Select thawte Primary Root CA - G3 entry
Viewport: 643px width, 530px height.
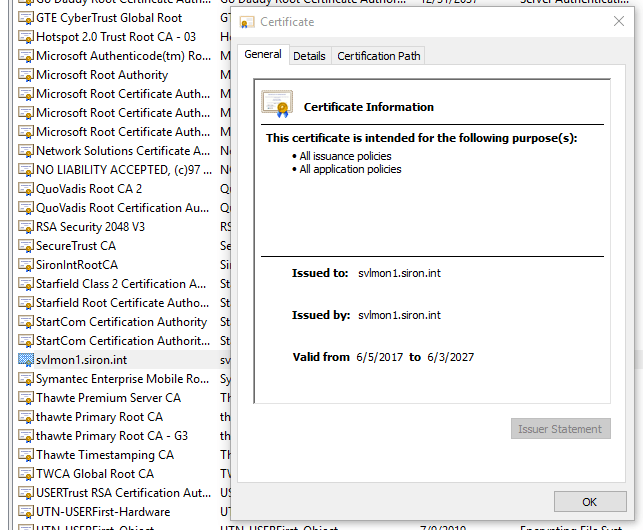click(x=112, y=436)
